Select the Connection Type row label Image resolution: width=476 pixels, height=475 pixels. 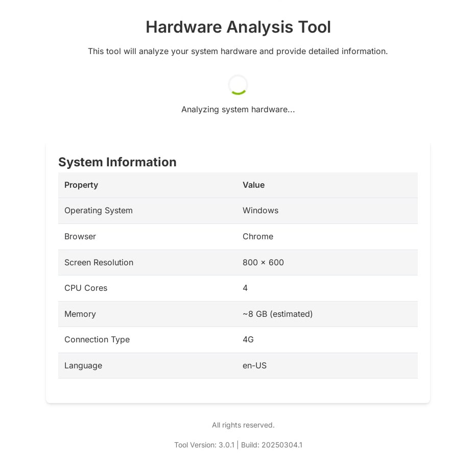[x=97, y=340]
